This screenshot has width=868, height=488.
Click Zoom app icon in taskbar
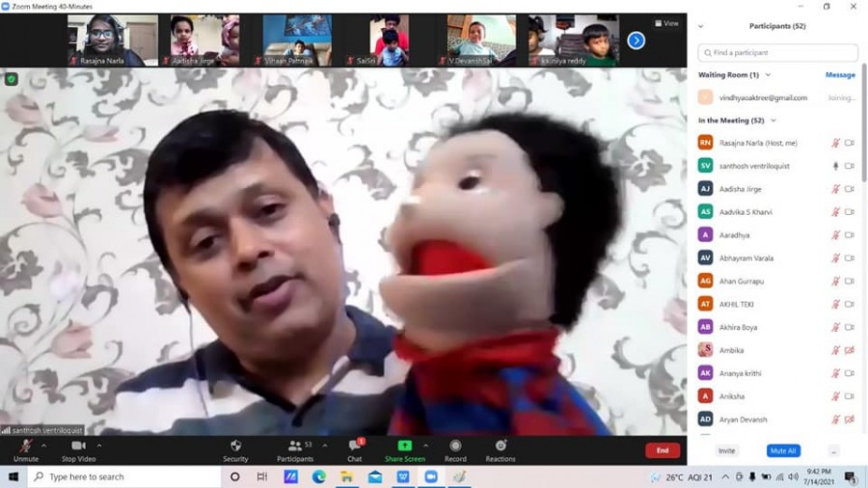point(431,477)
